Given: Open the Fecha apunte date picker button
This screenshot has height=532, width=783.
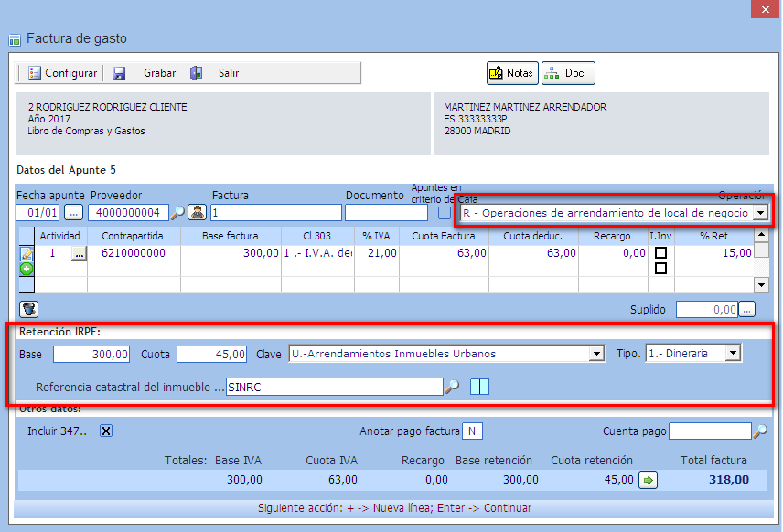Looking at the screenshot, I should 73,213.
